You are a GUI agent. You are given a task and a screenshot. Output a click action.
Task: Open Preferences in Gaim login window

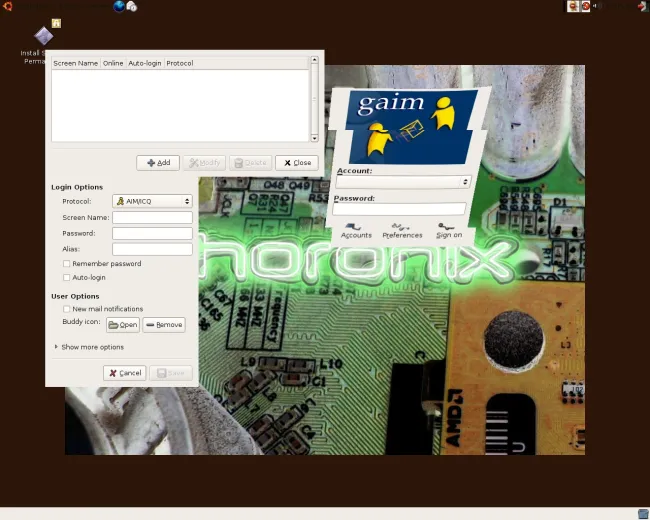click(x=402, y=231)
